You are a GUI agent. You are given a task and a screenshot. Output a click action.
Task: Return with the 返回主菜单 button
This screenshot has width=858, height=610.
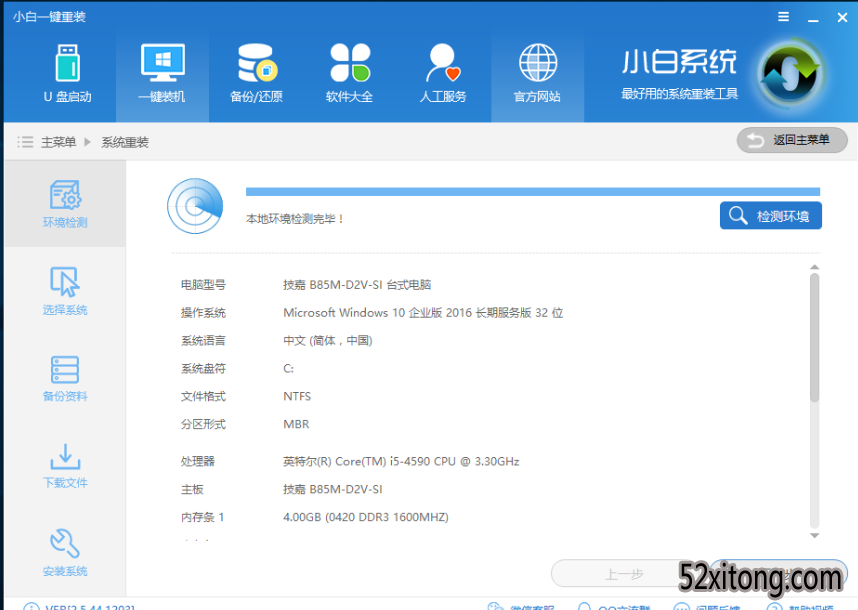[x=792, y=140]
